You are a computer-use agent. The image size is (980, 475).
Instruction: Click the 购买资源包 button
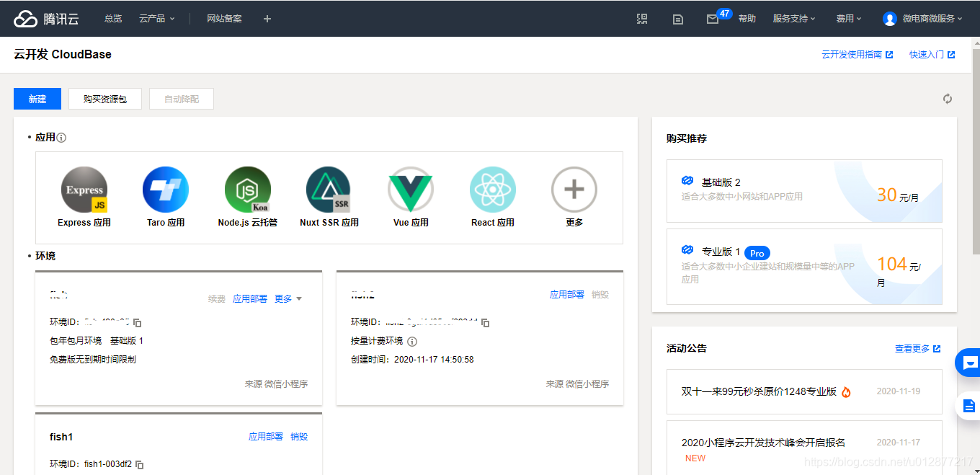105,99
